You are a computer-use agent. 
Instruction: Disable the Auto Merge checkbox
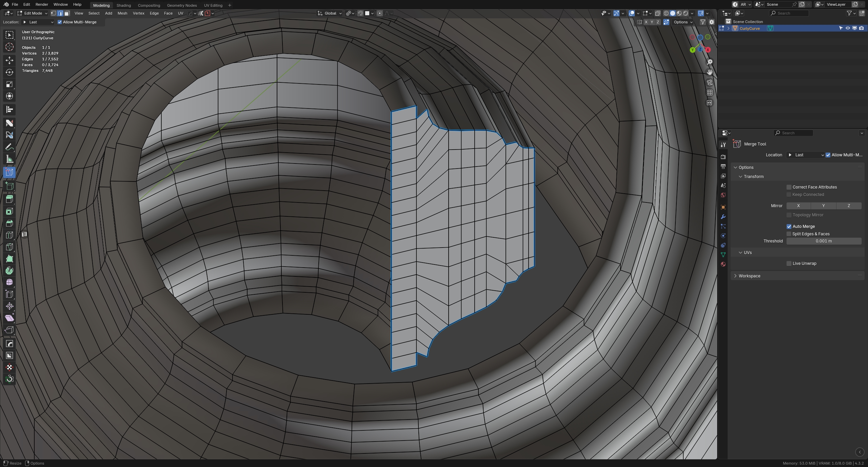pos(789,227)
